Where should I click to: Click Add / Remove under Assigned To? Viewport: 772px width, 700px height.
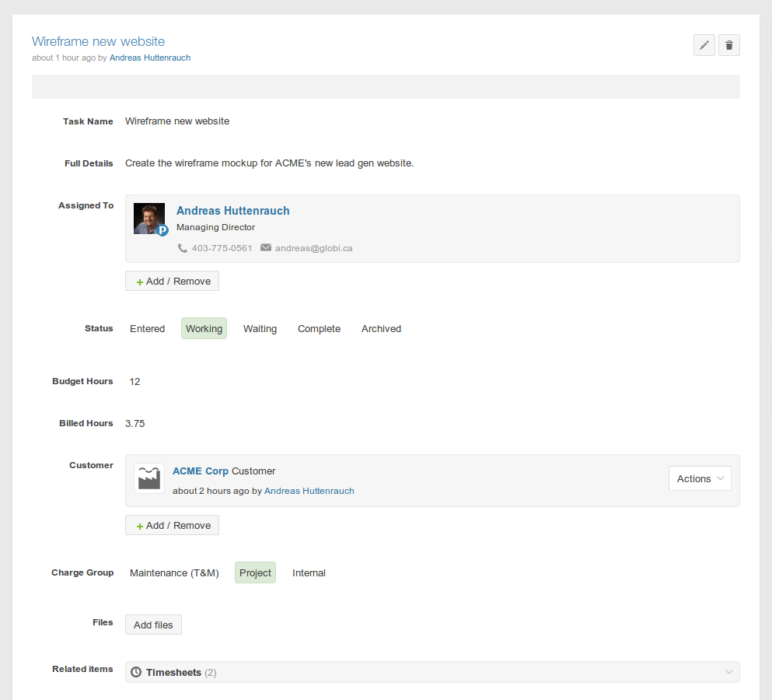click(x=172, y=281)
